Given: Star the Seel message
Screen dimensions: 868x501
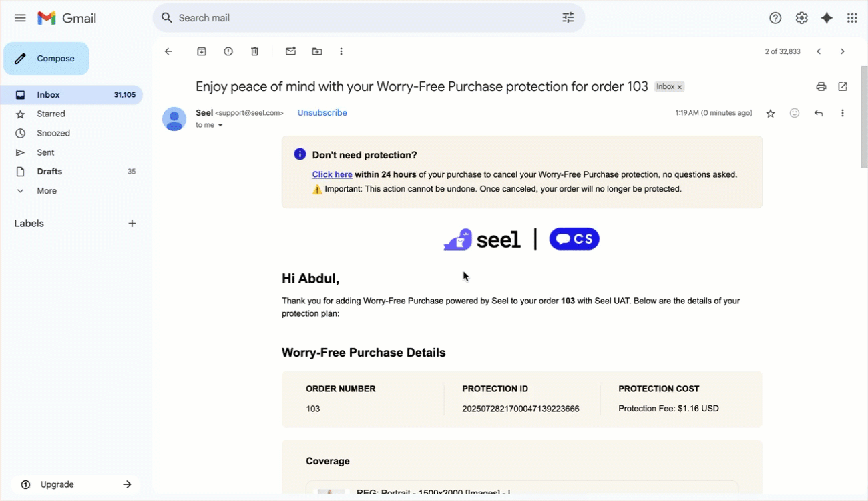Looking at the screenshot, I should [771, 114].
